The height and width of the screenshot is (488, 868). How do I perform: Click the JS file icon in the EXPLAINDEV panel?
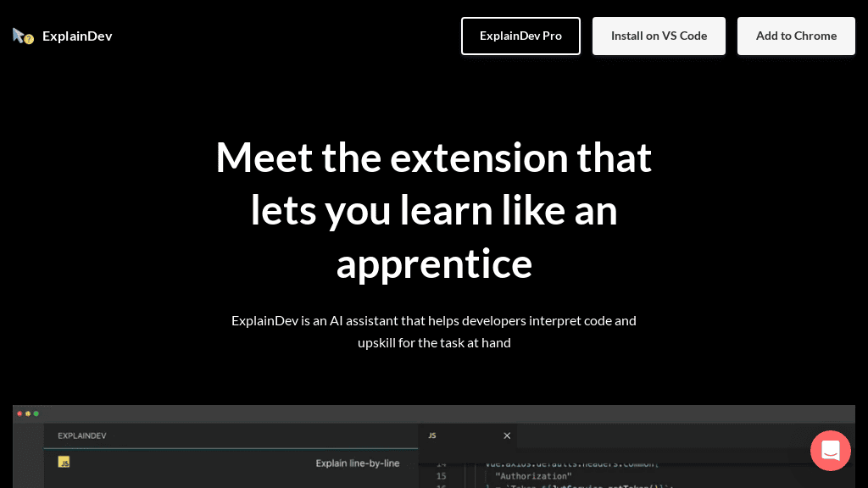pos(64,463)
